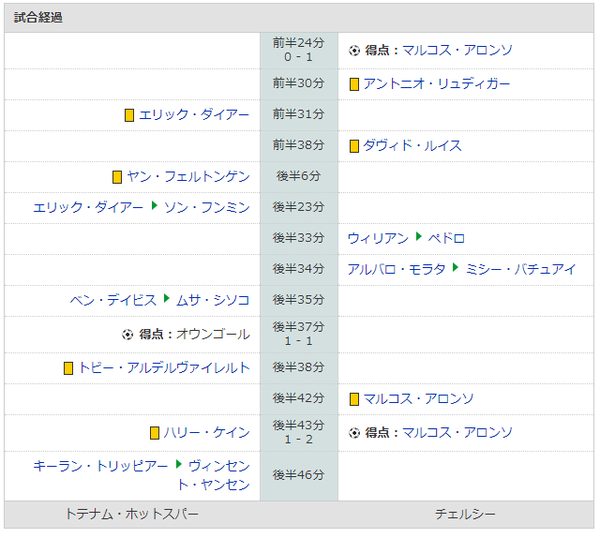Open ハリー・ケイン player link
Viewport: 600px width, 538px height.
[207, 433]
